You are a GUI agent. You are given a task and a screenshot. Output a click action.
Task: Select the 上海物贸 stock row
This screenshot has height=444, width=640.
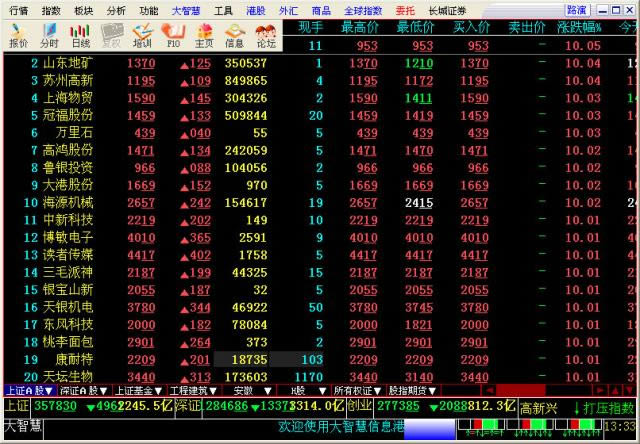click(320, 98)
